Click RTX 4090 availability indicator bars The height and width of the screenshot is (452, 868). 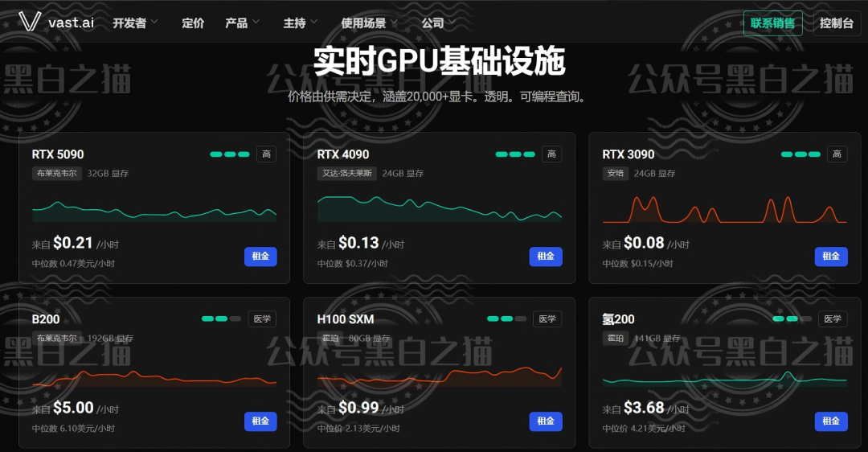pyautogui.click(x=515, y=154)
